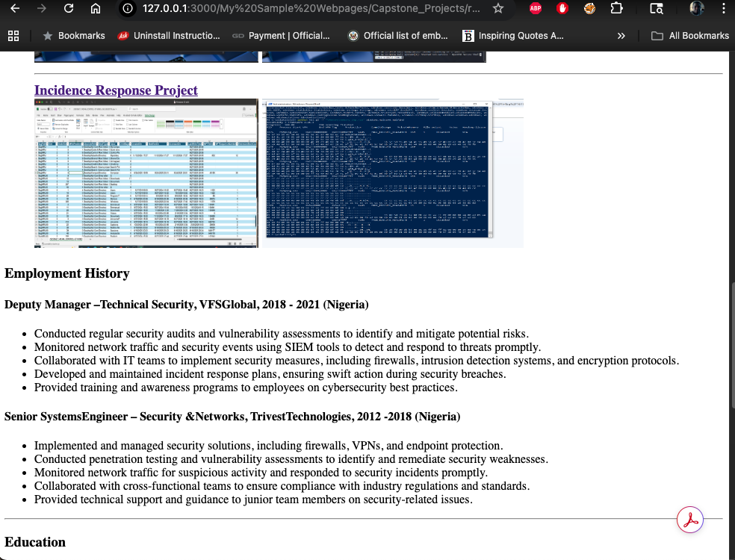This screenshot has width=735, height=560.
Task: Go to the browser home page
Action: 95,8
